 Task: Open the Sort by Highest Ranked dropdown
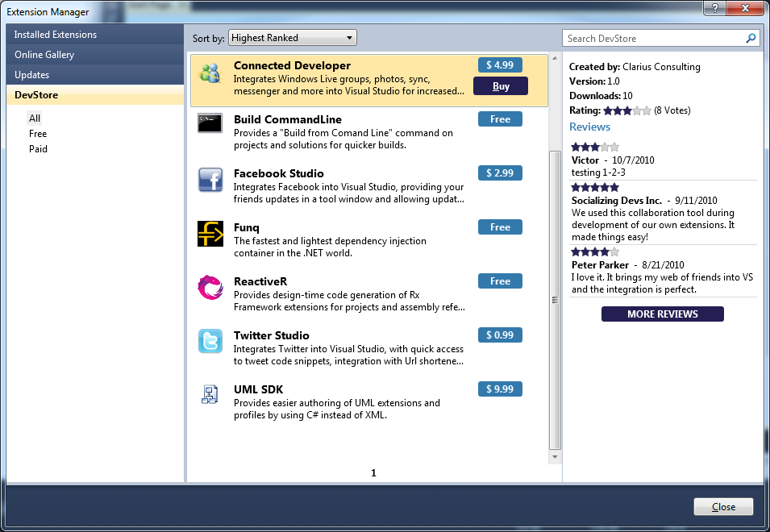pos(293,38)
